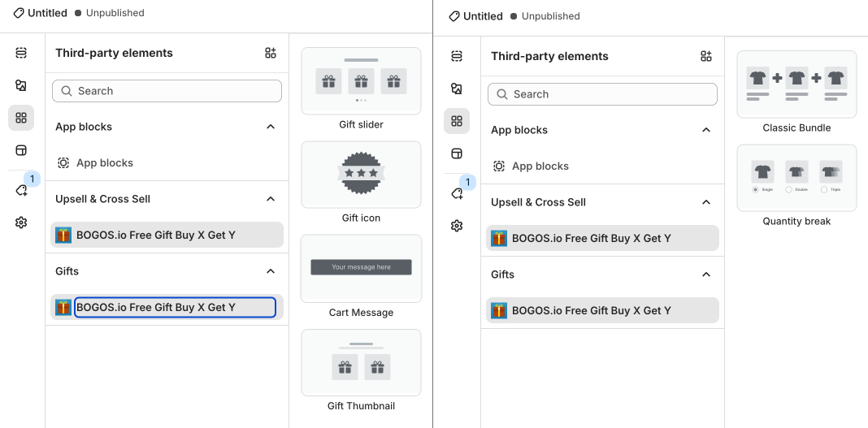Select the Single radio option in Quantity break

755,190
